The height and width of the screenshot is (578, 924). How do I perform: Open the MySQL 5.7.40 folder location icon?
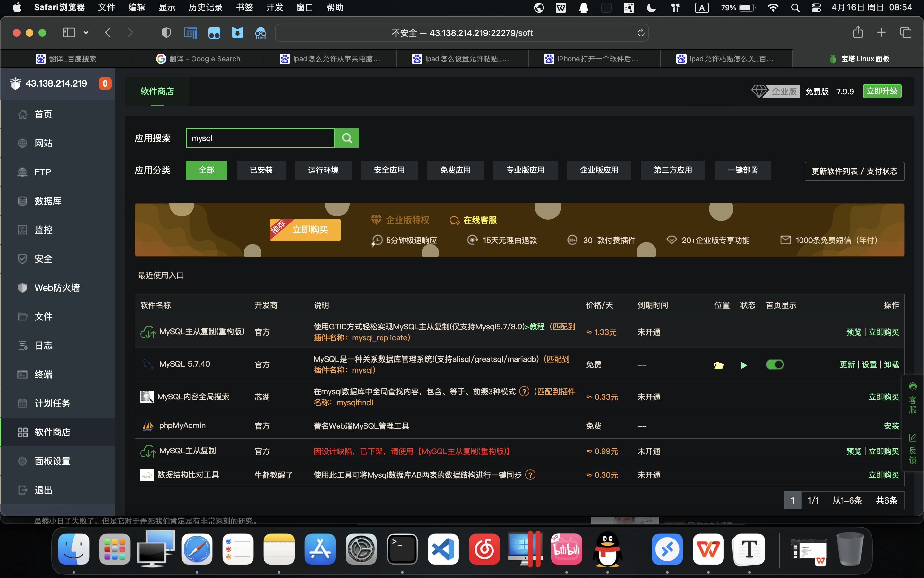click(719, 365)
